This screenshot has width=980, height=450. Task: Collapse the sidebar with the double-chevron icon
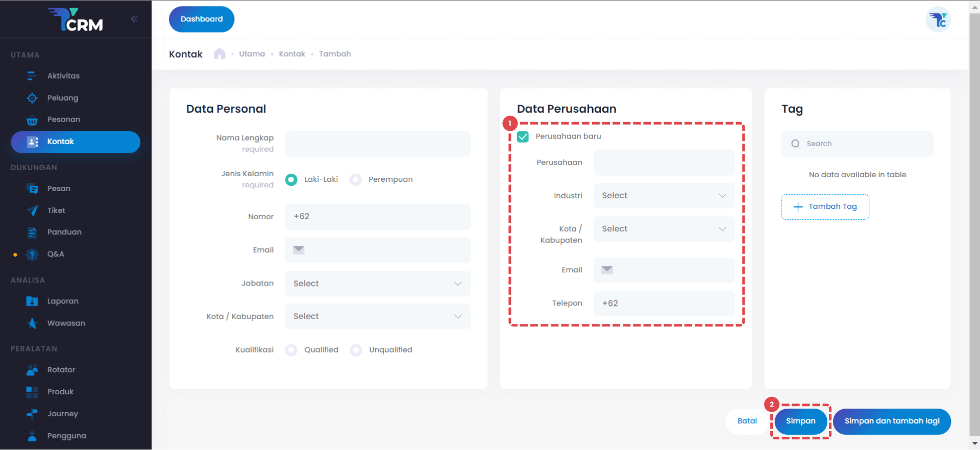point(134,19)
